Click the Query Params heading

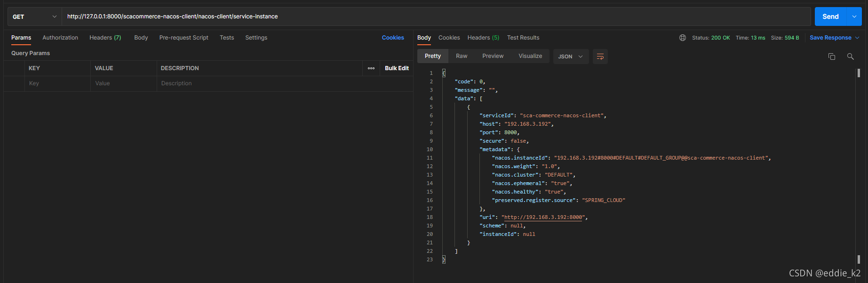31,53
